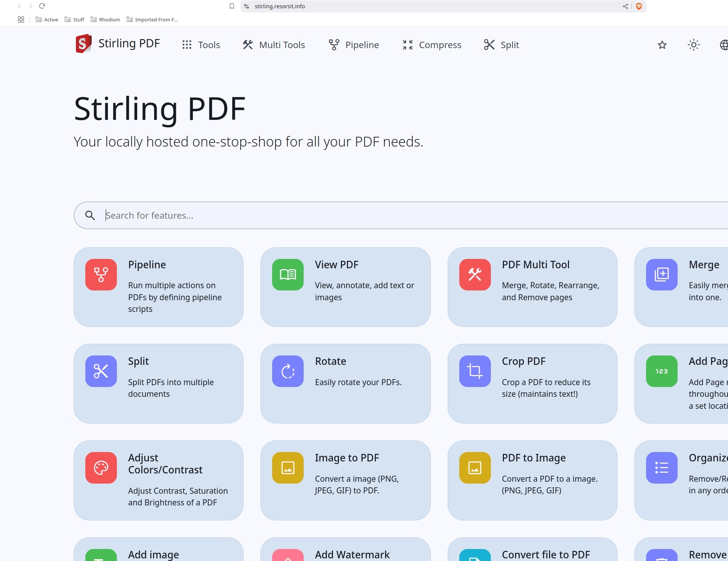Click the Rotate circular arrow icon
Screen dimensions: 728x561
pos(288,371)
